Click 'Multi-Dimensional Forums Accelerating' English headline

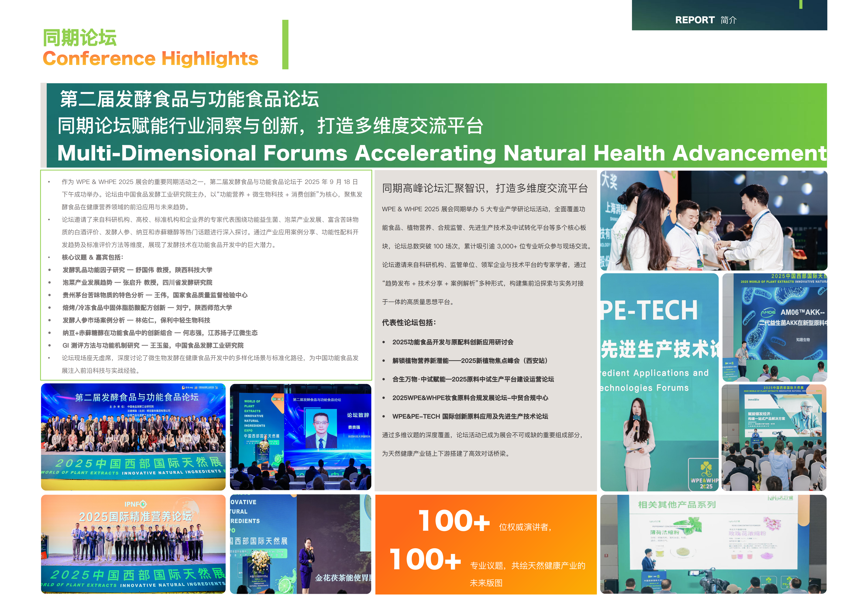(276, 153)
